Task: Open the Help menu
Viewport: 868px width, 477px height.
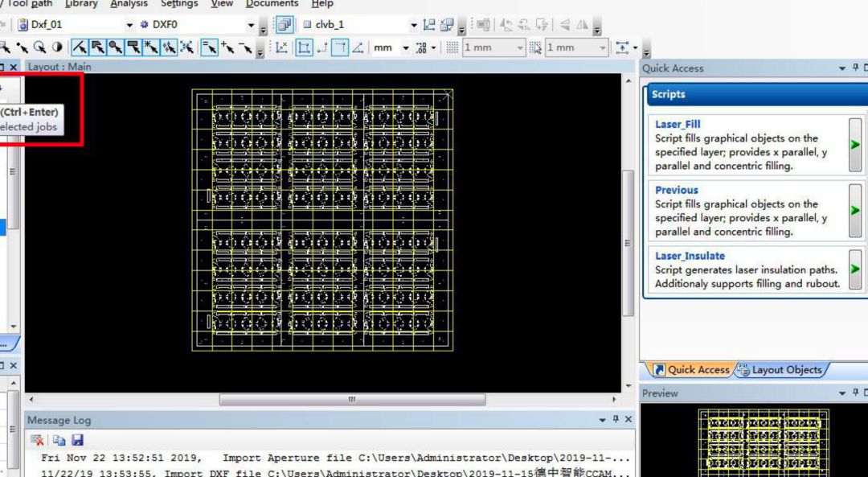Action: tap(322, 4)
